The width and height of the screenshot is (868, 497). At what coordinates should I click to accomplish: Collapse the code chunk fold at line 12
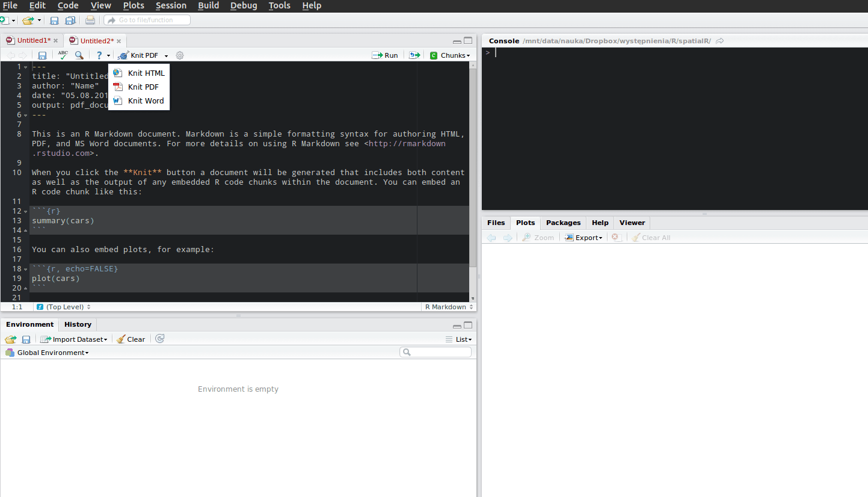25,211
